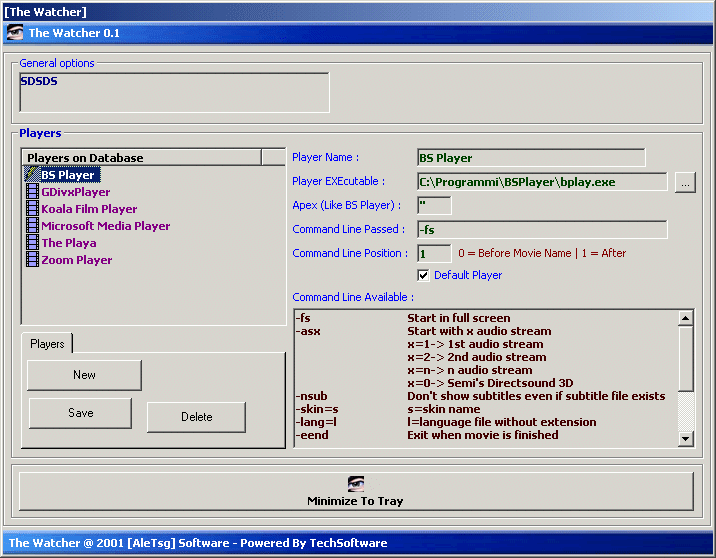Click the film icon beside Koala Film Player
Viewport: 716px width, 558px height.
tap(32, 208)
